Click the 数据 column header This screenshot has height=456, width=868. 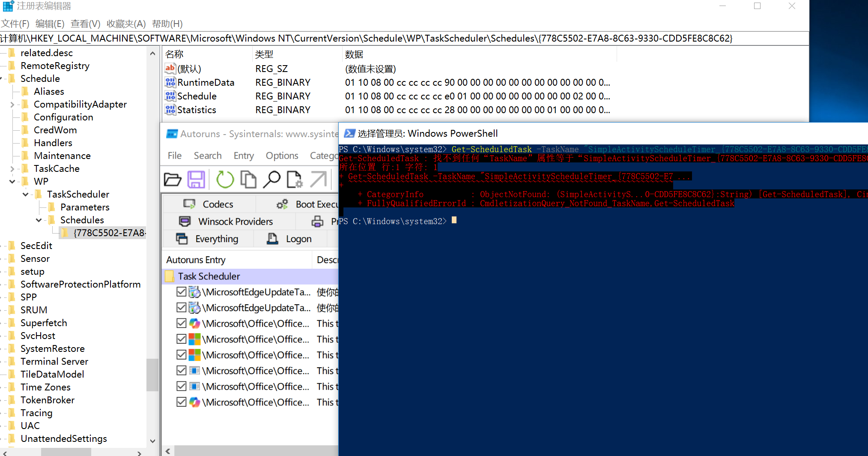pyautogui.click(x=480, y=54)
